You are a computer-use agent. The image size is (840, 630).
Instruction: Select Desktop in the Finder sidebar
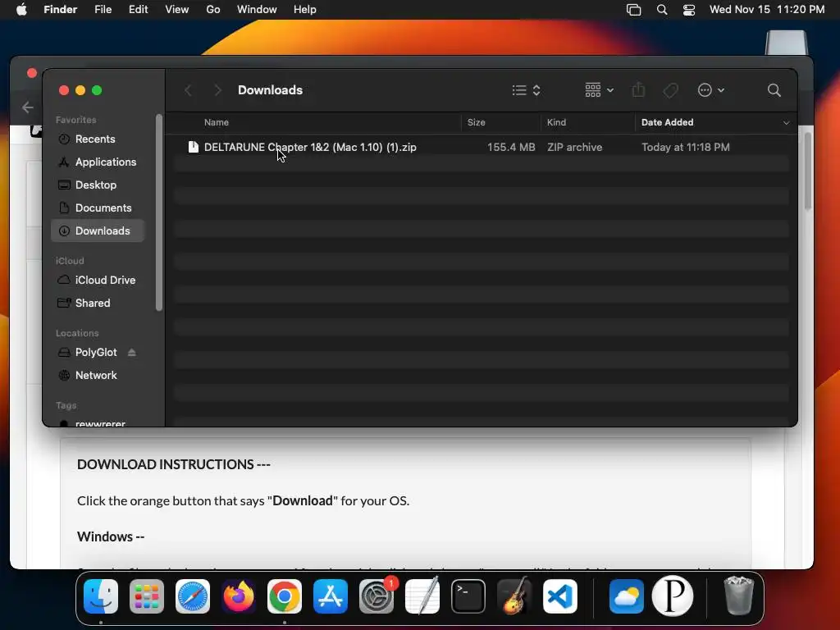pos(96,185)
